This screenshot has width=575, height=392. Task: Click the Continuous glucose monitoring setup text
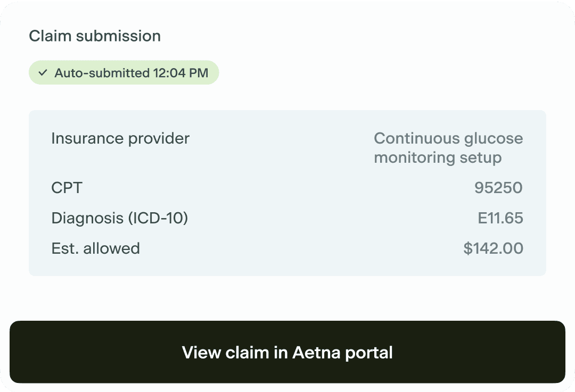pyautogui.click(x=448, y=148)
